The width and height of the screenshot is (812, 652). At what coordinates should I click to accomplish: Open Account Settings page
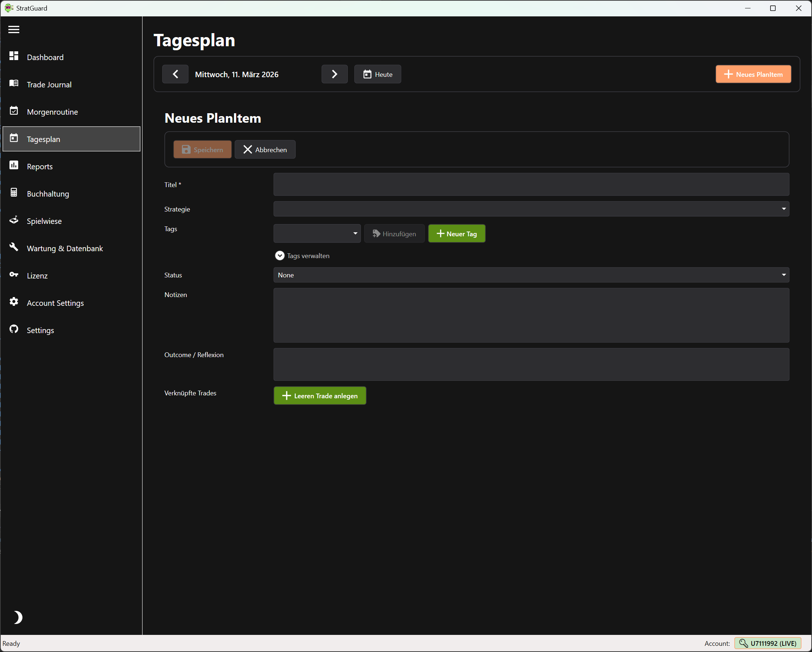[x=55, y=303]
